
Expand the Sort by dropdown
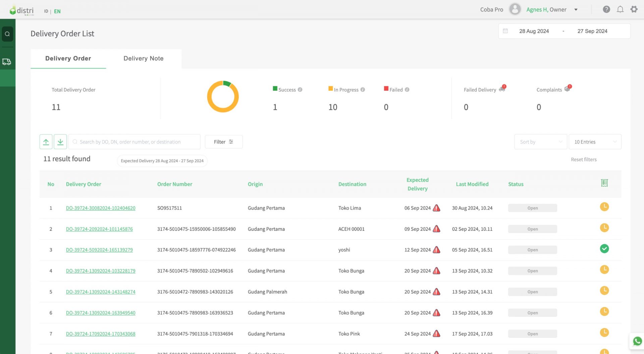(540, 142)
